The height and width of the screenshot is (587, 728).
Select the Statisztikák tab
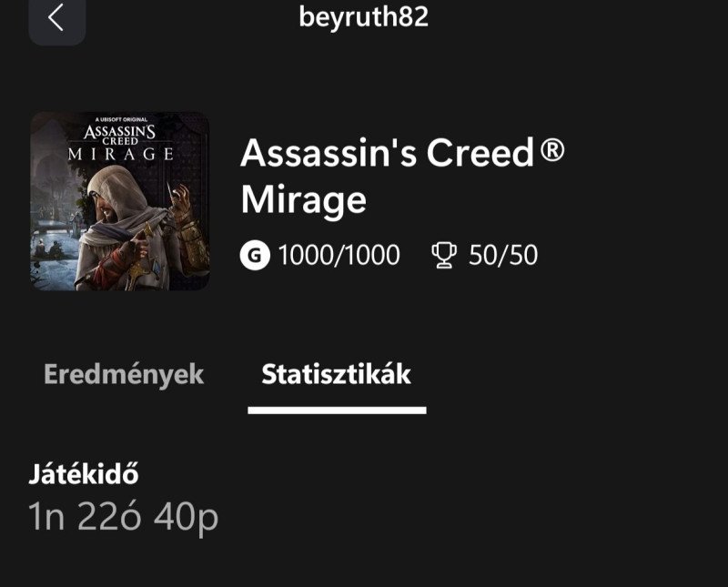coord(336,374)
